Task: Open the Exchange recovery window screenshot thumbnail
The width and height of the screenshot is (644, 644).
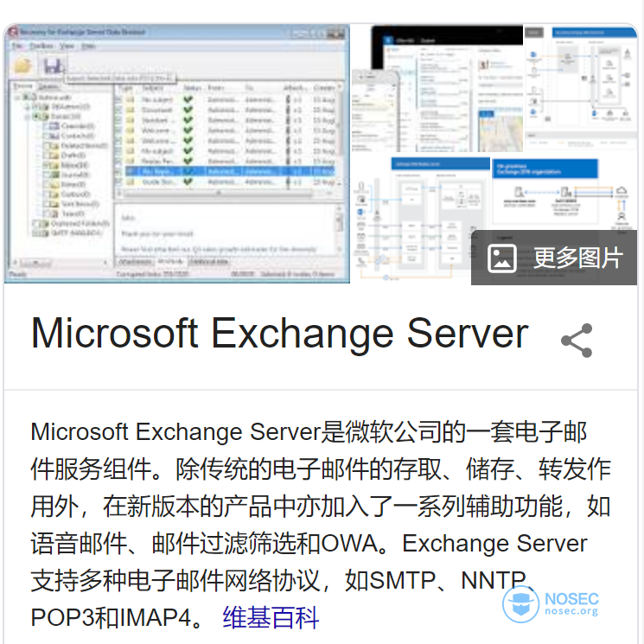Action: point(177,154)
